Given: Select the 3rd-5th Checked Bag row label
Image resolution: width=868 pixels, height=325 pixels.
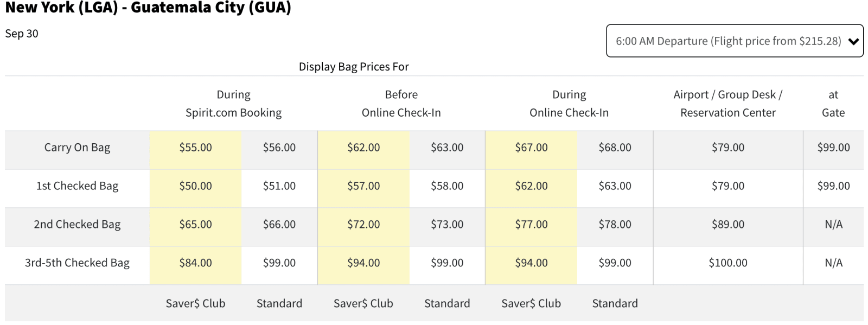Looking at the screenshot, I should pos(77,263).
